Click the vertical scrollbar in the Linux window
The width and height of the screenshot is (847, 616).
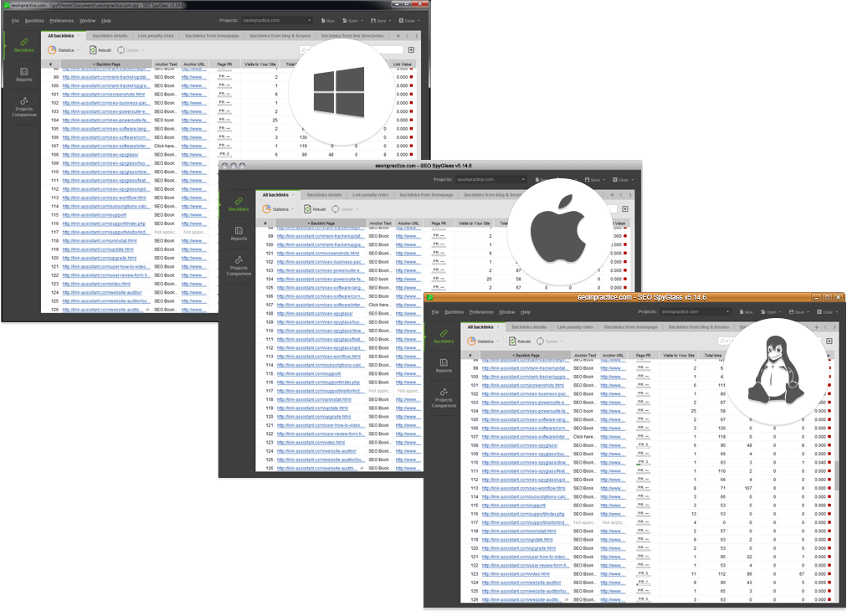point(837,478)
